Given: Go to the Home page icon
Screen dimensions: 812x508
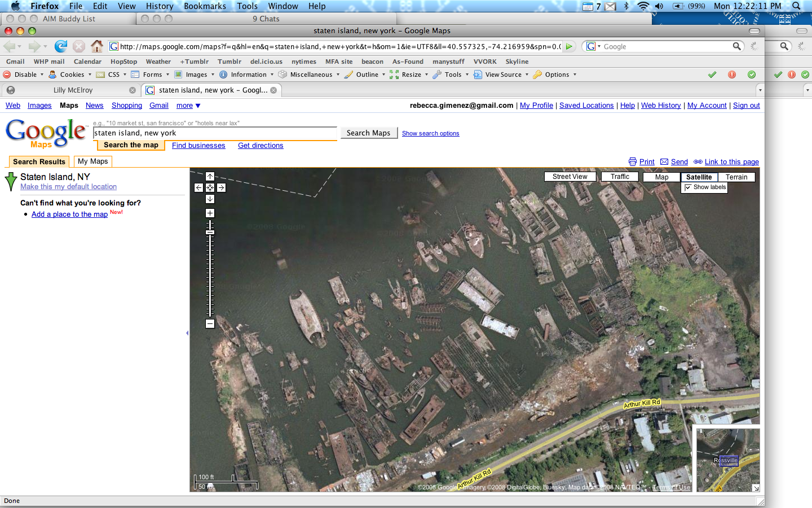Looking at the screenshot, I should tap(97, 46).
